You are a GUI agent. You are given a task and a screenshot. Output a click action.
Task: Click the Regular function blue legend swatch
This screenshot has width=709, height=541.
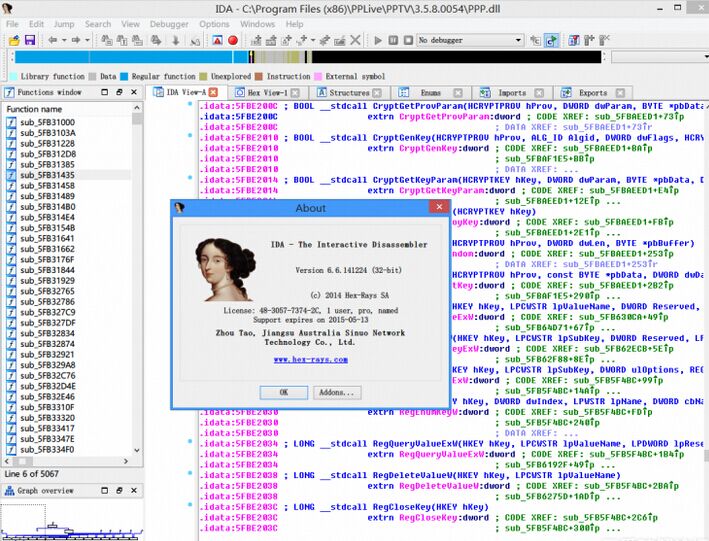(x=125, y=76)
